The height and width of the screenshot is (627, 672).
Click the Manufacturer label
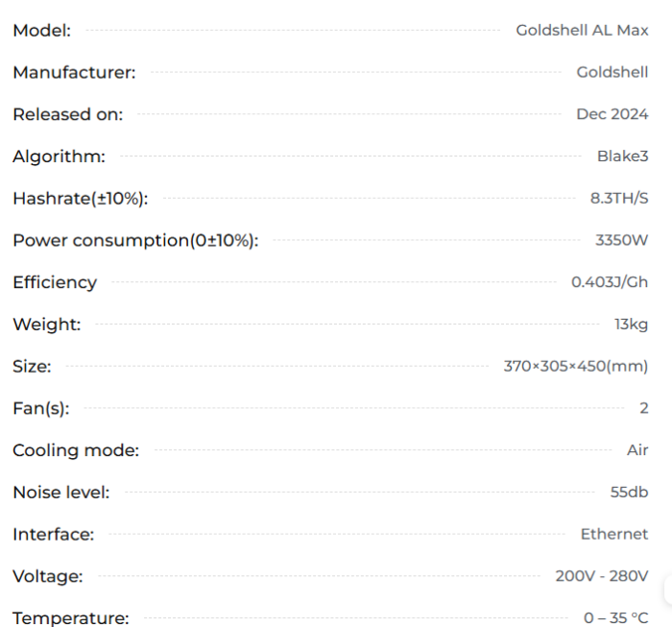pyautogui.click(x=74, y=72)
